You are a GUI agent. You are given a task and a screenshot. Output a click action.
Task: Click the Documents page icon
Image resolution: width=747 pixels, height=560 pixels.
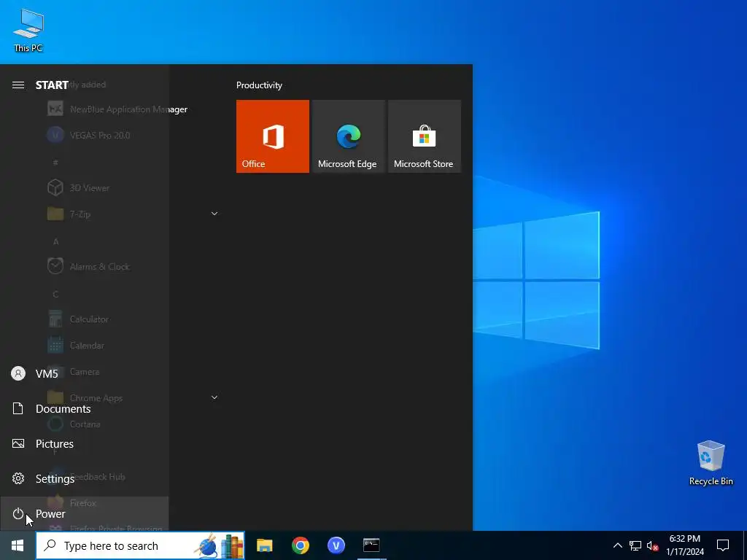(18, 408)
